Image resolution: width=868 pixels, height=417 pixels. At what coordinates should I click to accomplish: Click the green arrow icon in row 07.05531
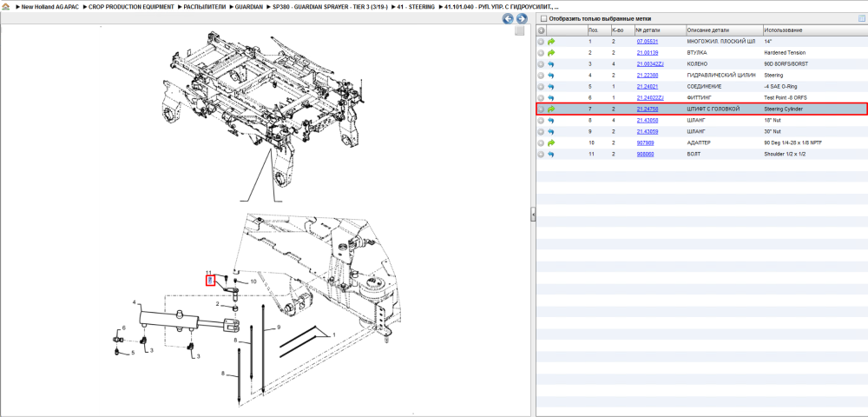(x=551, y=42)
